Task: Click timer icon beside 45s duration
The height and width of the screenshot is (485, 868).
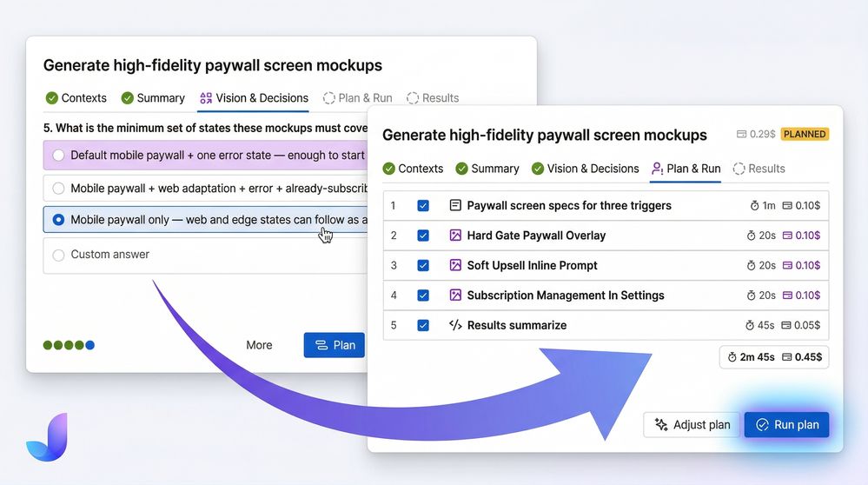Action: [x=750, y=325]
